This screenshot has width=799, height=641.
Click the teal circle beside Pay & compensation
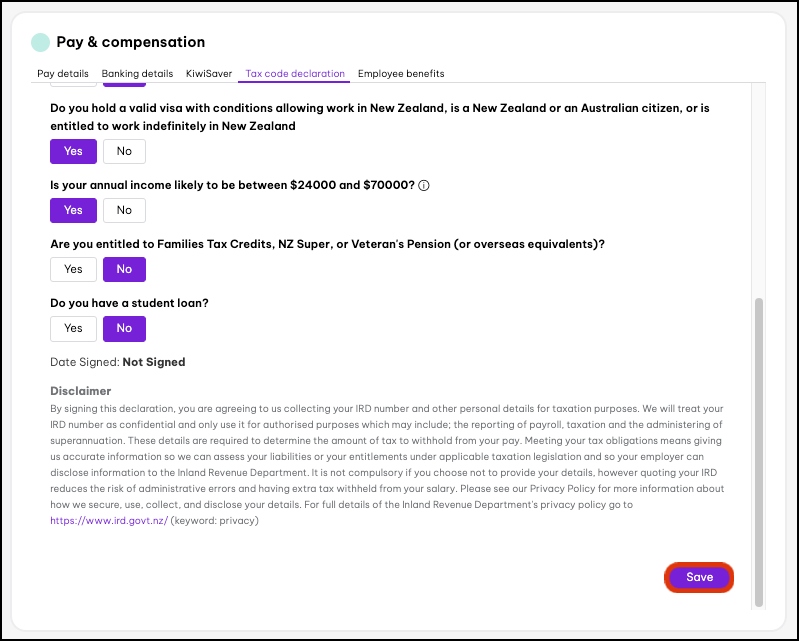[40, 42]
